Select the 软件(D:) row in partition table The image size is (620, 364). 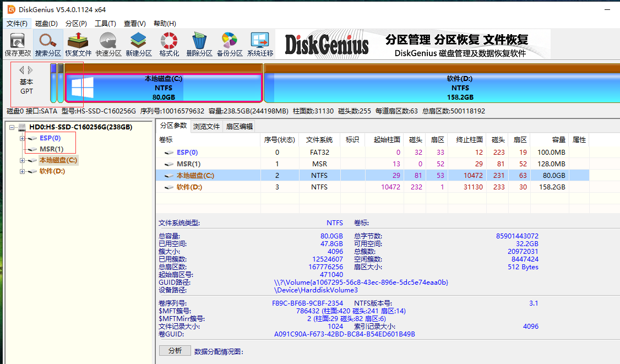click(x=190, y=187)
